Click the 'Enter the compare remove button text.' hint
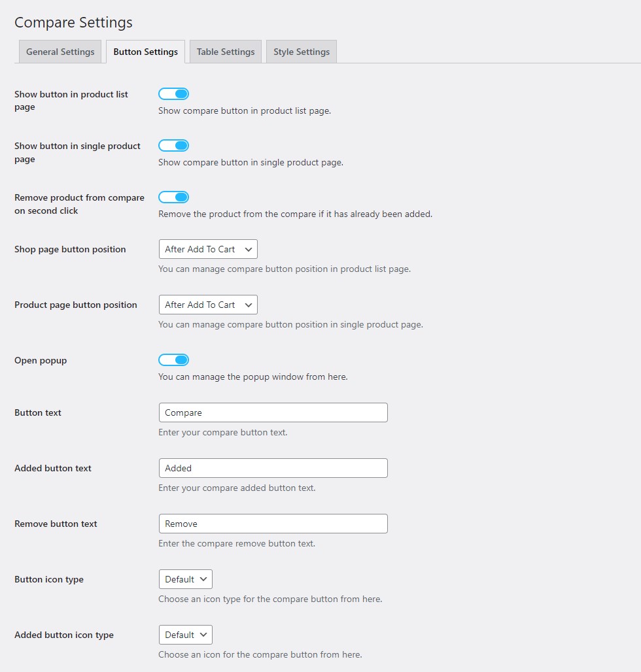Image resolution: width=641 pixels, height=672 pixels. [237, 543]
